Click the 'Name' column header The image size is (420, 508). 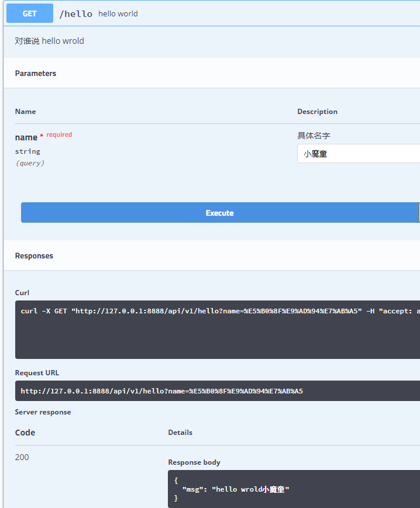point(25,112)
